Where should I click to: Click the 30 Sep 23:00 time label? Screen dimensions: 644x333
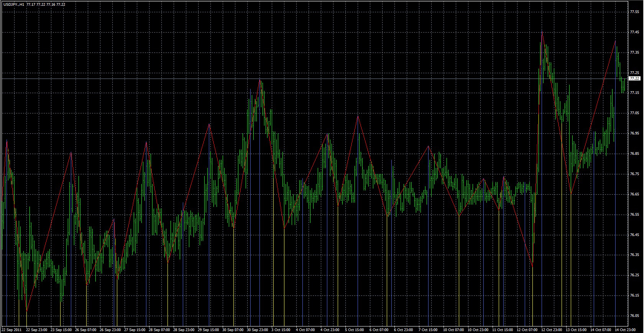point(258,330)
